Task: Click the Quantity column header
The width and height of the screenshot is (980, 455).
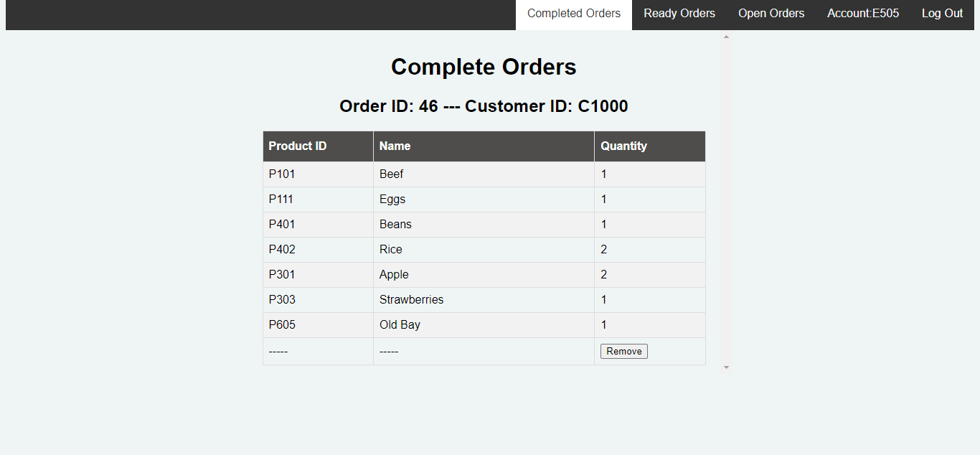Action: [x=650, y=146]
